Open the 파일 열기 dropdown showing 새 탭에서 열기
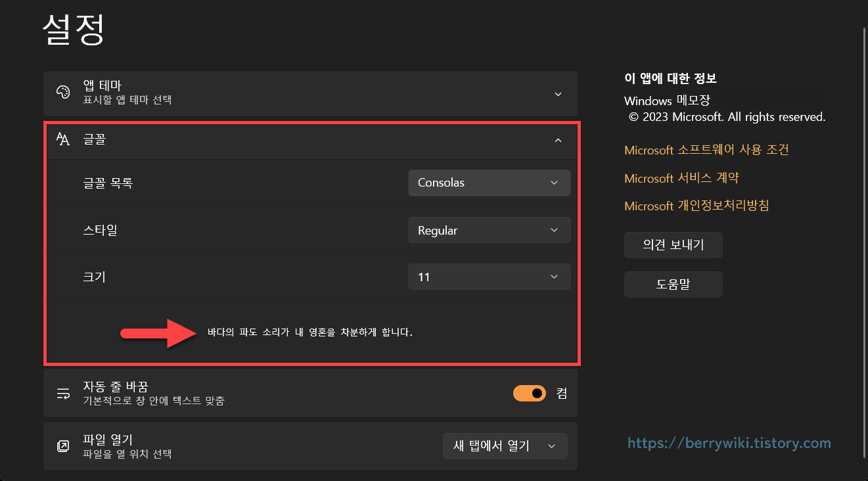868x481 pixels. (x=505, y=446)
